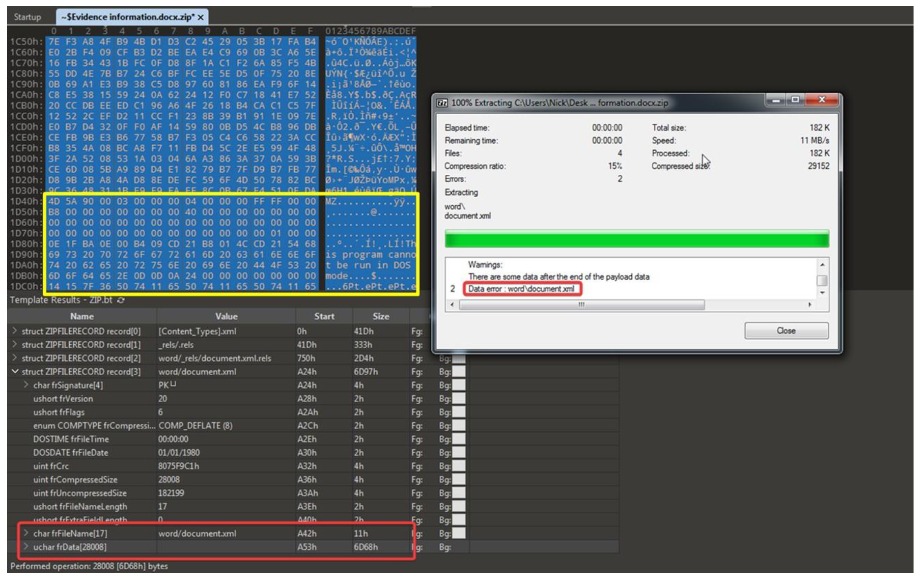
Task: Click the Start column header
Action: (324, 316)
